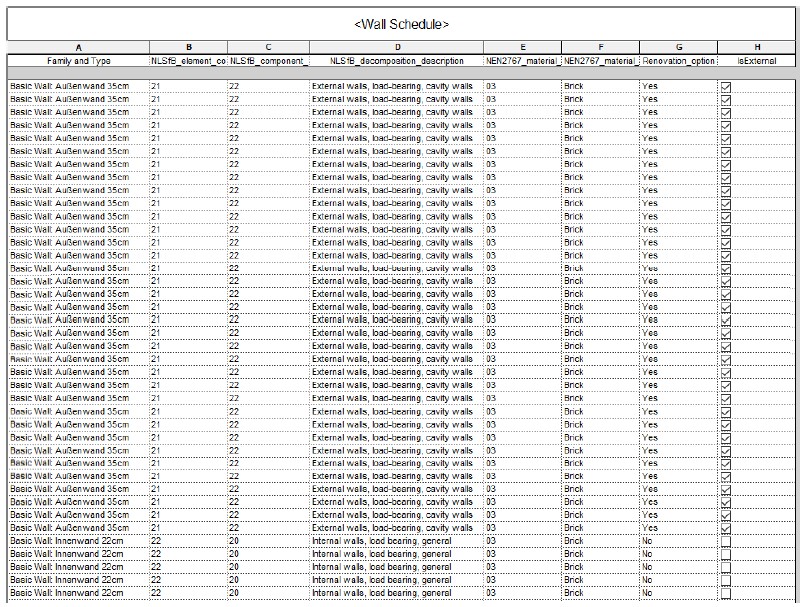Select bottom row's 'Internal walls, load bearing, general'
The image size is (801, 607).
(x=396, y=593)
